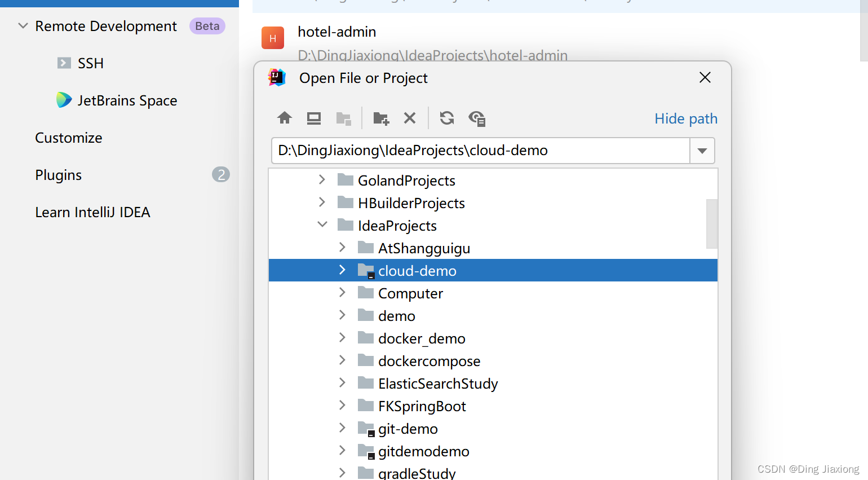Screen dimensions: 868x480
Task: Expand the git-demo folder
Action: [x=342, y=428]
